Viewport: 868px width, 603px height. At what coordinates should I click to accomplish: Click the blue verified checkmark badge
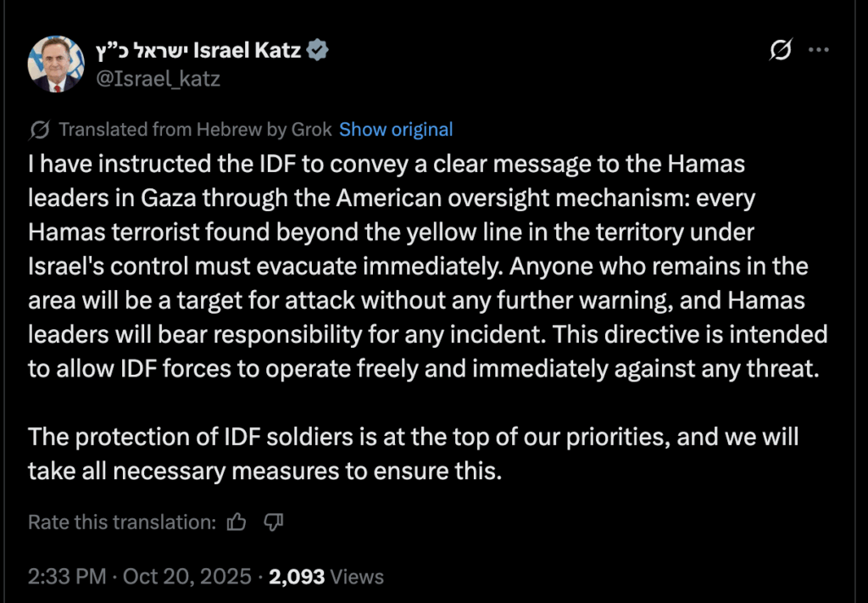click(318, 52)
